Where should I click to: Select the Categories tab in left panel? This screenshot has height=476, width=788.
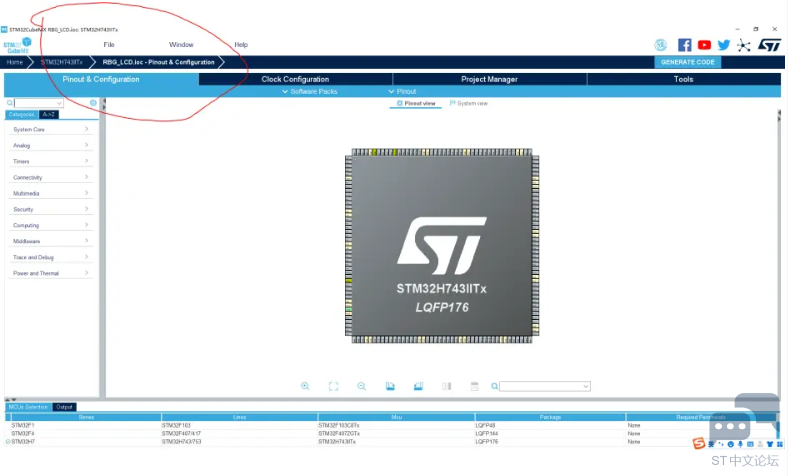point(22,115)
